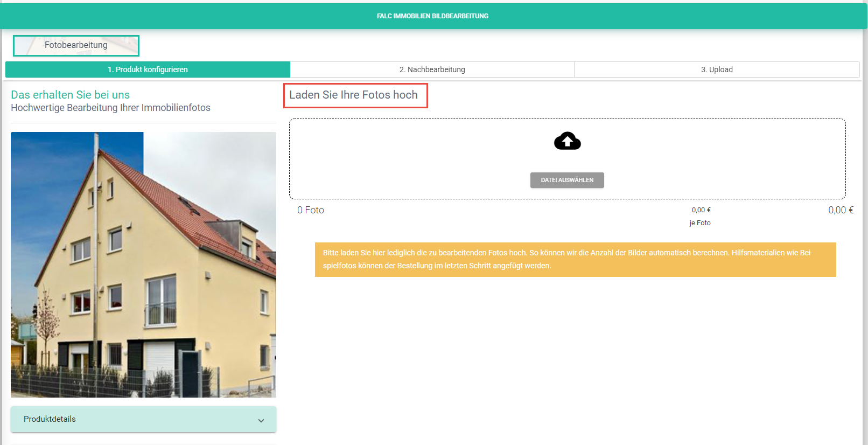Screen dimensions: 868x445
Task: Click the 'je Foto' label
Action: point(700,223)
